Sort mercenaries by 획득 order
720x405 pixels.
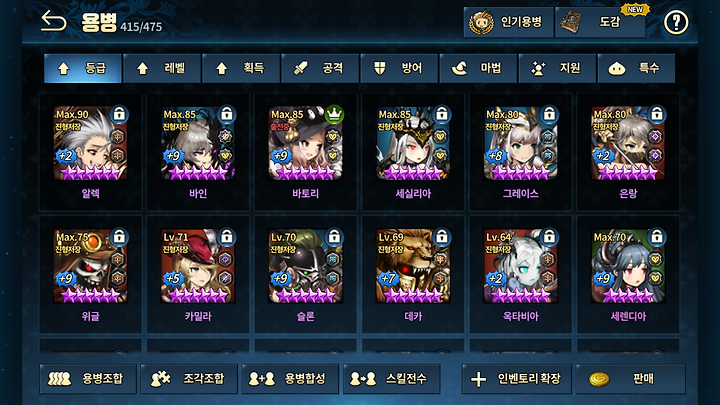point(241,68)
